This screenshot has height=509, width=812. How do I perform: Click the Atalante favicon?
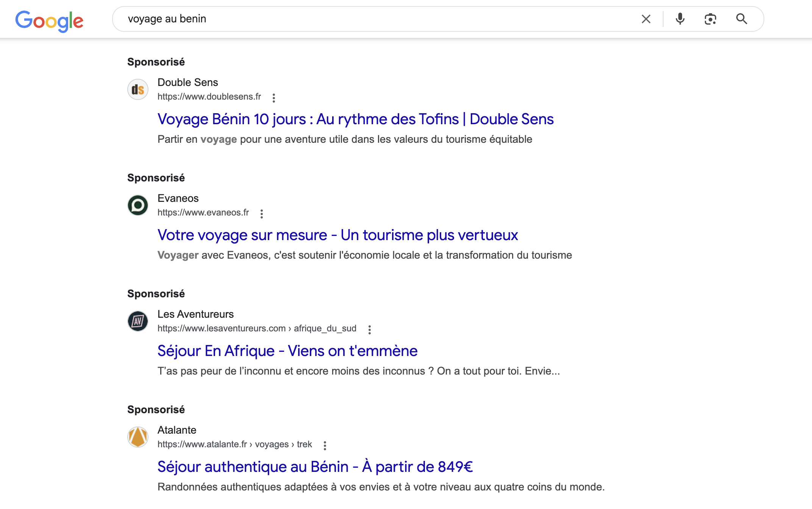138,437
